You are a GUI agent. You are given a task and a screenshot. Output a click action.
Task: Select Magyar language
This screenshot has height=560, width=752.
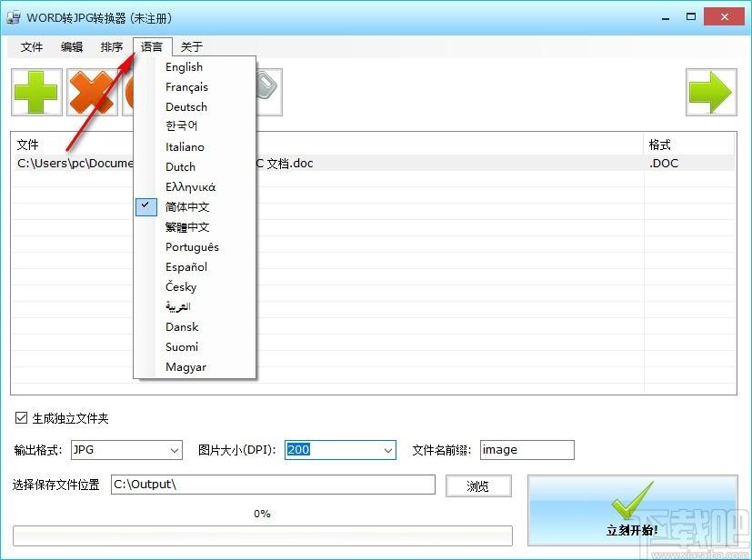click(x=195, y=366)
